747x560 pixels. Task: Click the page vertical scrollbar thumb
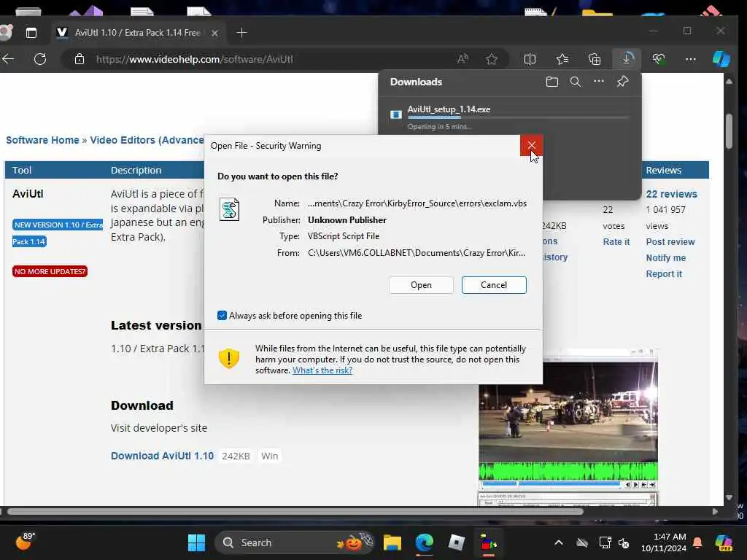coord(729,131)
